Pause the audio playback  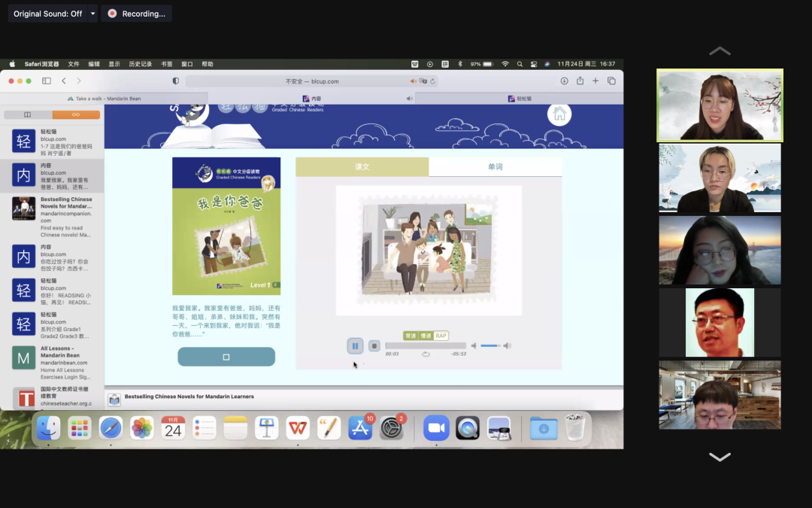coord(355,345)
